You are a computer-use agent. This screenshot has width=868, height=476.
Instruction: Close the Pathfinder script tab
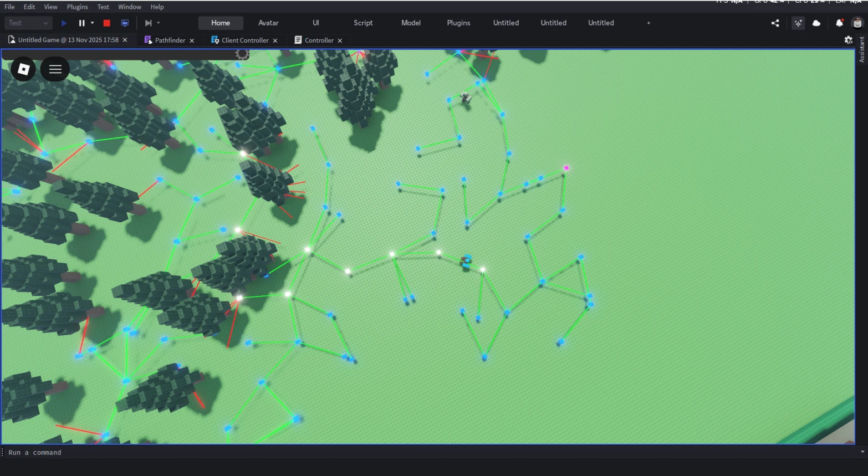coord(192,40)
